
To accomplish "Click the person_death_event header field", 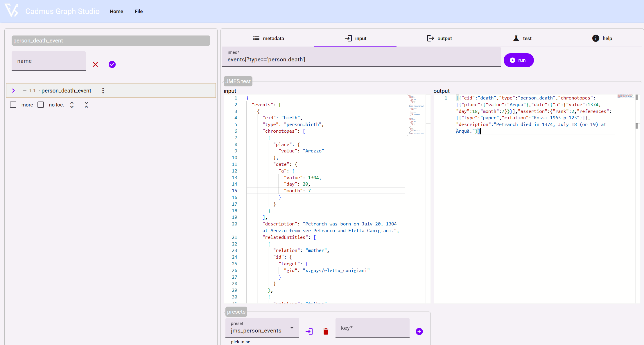I will pos(111,40).
